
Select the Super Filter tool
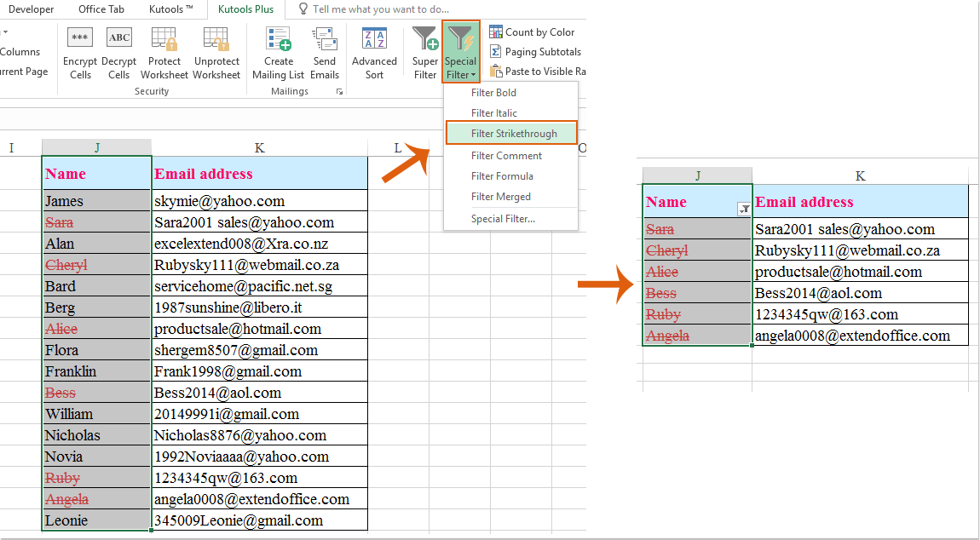click(424, 51)
